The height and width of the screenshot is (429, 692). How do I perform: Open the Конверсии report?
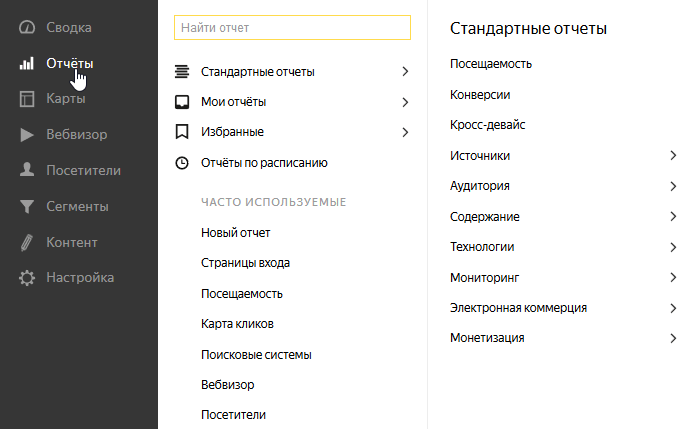click(x=480, y=95)
